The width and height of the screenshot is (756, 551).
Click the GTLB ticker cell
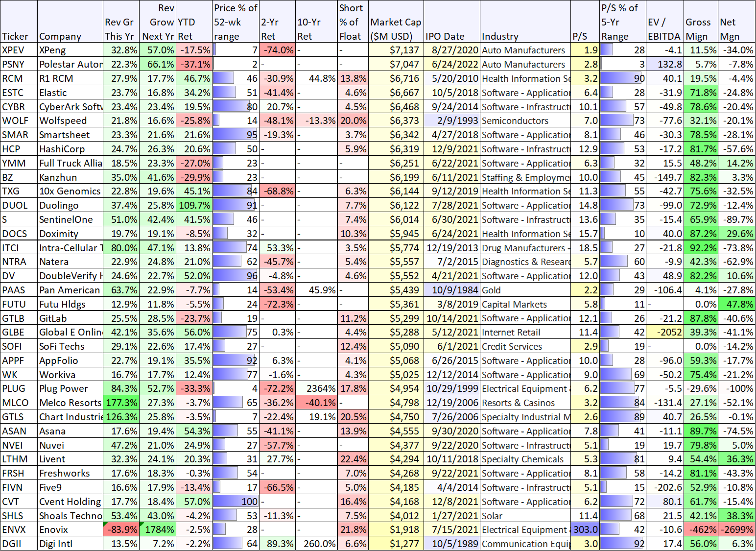(19, 318)
